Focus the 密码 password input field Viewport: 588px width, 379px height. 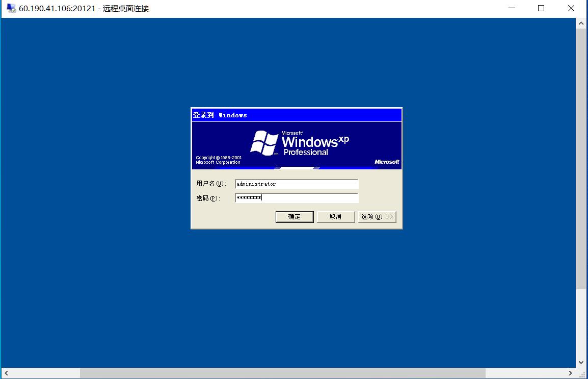[297, 198]
